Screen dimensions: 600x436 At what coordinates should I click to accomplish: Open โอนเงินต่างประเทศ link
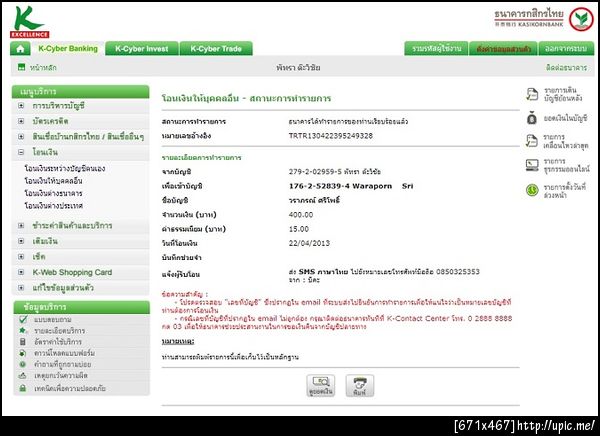pyautogui.click(x=54, y=206)
